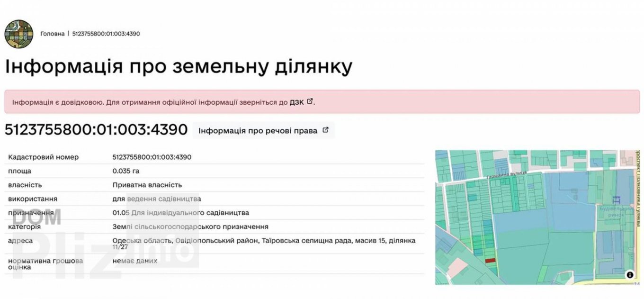Click the Гарманна вулиця street label
644x299 pixels.
(506, 176)
